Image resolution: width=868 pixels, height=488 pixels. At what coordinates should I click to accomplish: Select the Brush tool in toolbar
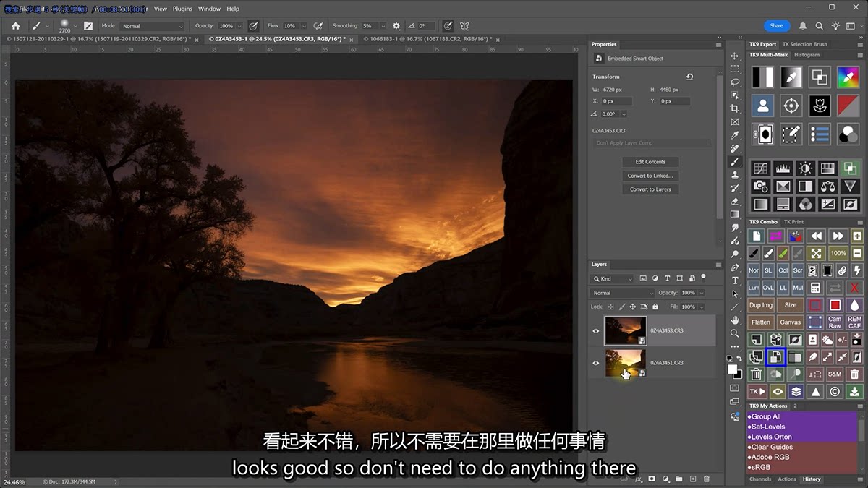735,162
